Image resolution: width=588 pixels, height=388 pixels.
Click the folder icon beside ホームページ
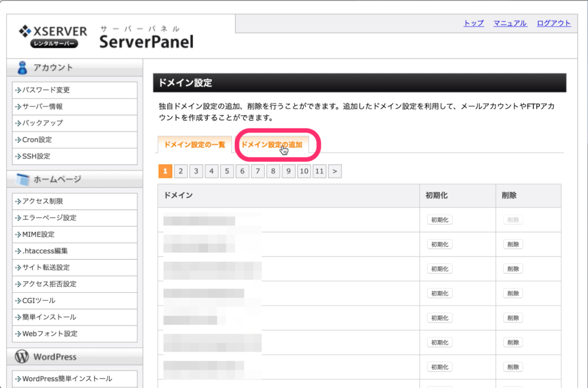coord(22,180)
